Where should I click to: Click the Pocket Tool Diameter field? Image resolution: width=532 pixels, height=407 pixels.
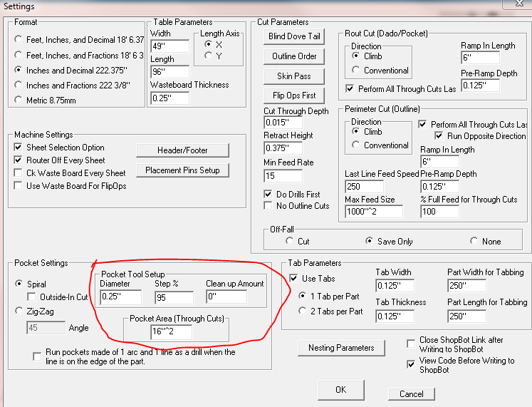click(x=121, y=297)
